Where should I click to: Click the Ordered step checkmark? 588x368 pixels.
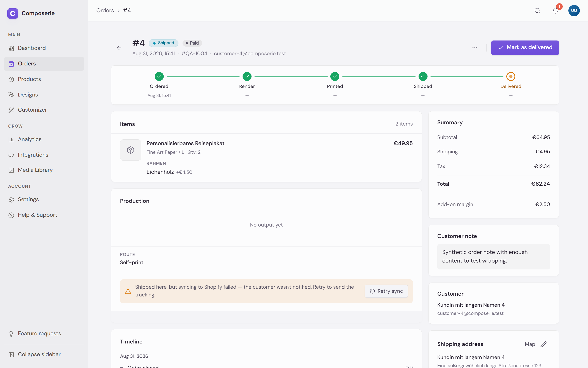(x=159, y=76)
